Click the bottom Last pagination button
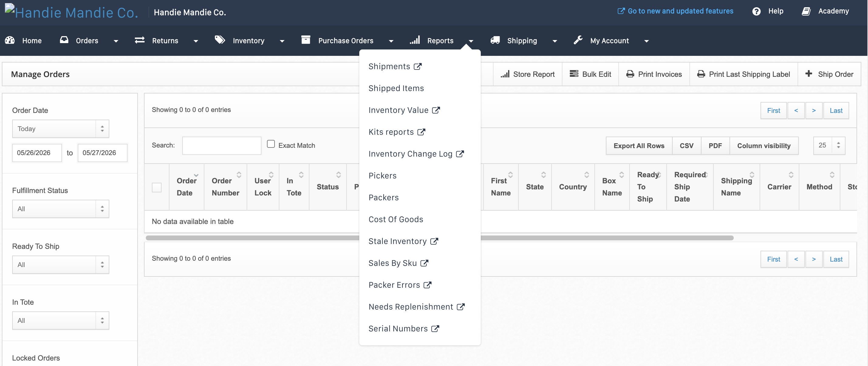The height and width of the screenshot is (366, 868). point(836,259)
